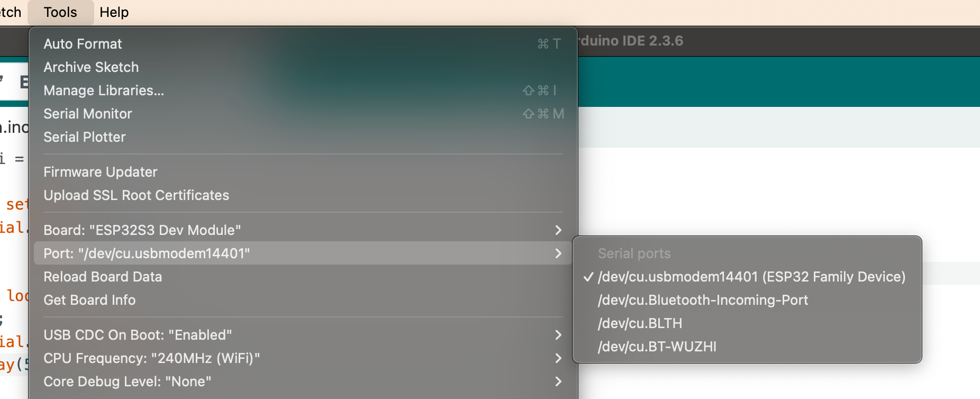Image resolution: width=980 pixels, height=399 pixels.
Task: Open CPU Frequency 240MHz submenu
Action: pos(151,358)
